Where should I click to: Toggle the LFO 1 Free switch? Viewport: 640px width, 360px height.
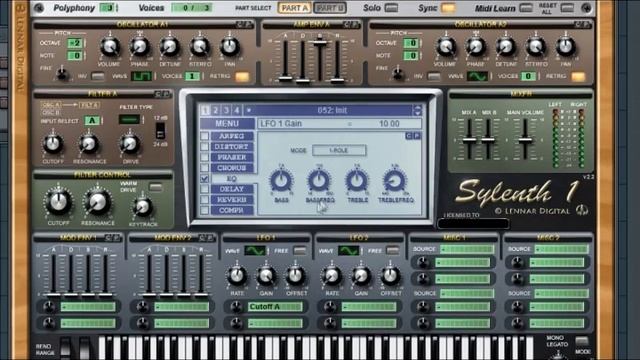(300, 251)
